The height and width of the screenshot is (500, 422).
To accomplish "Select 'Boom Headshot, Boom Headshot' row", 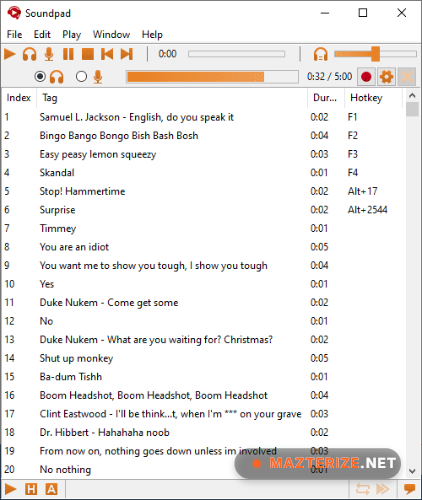I will [x=204, y=395].
